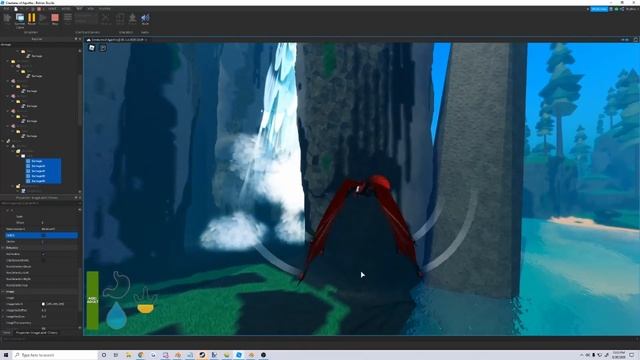Close the Explorer panel
This screenshot has width=640, height=360.
(x=80, y=39)
